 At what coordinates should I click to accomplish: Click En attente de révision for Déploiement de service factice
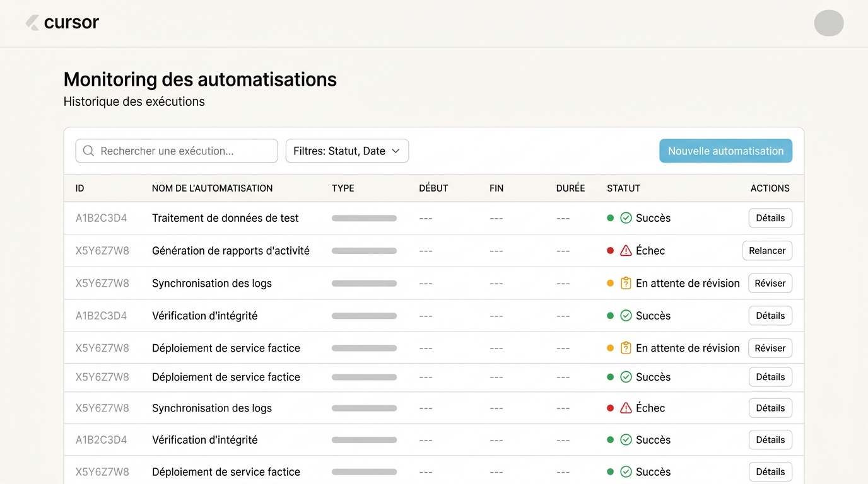tap(688, 348)
